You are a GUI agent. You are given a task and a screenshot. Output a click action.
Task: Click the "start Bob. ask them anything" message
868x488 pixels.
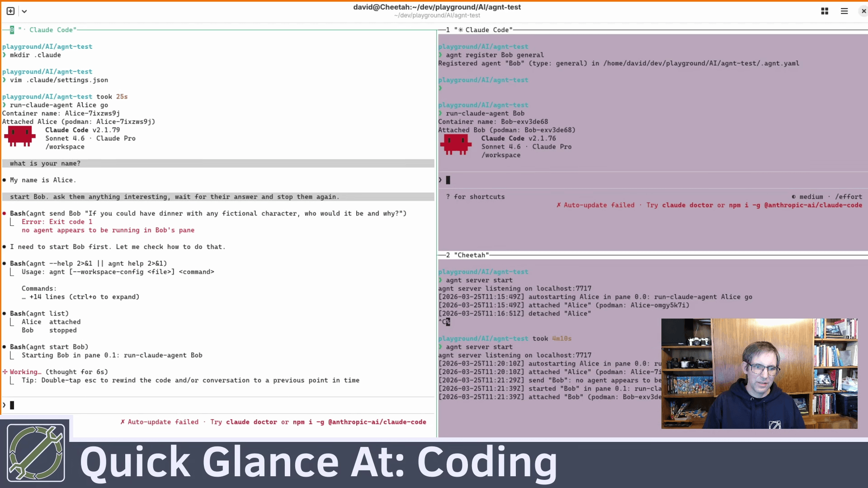218,197
